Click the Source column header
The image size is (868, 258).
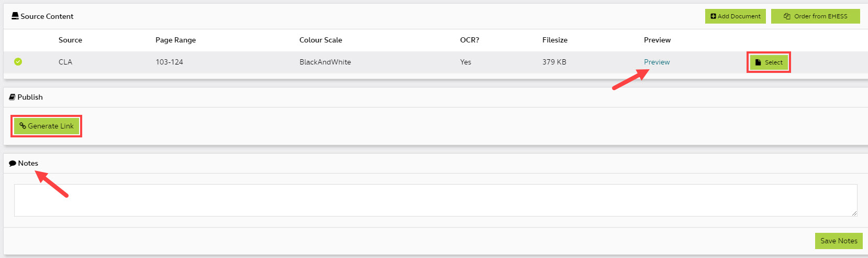pos(70,40)
